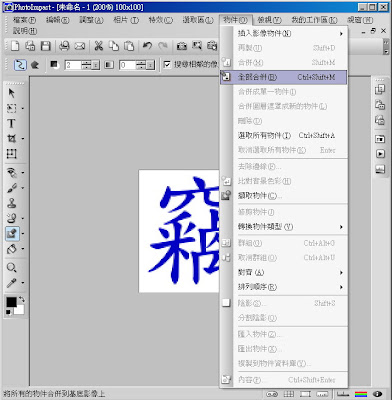Image resolution: width=392 pixels, height=400 pixels.
Task: Open the 調整 (A) menu
Action: pyautogui.click(x=91, y=20)
